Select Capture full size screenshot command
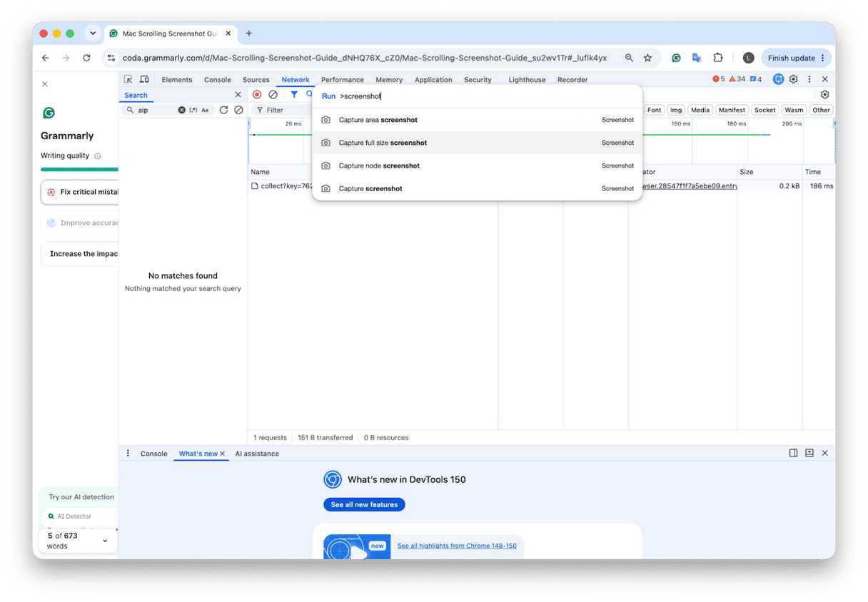Viewport: 868px width, 602px height. 477,143
